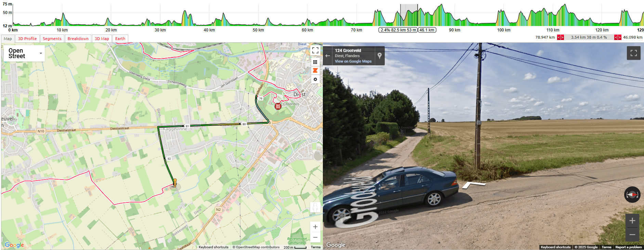The width and height of the screenshot is (644, 250).
Task: Click the location pin in Street View card
Action: tap(380, 56)
